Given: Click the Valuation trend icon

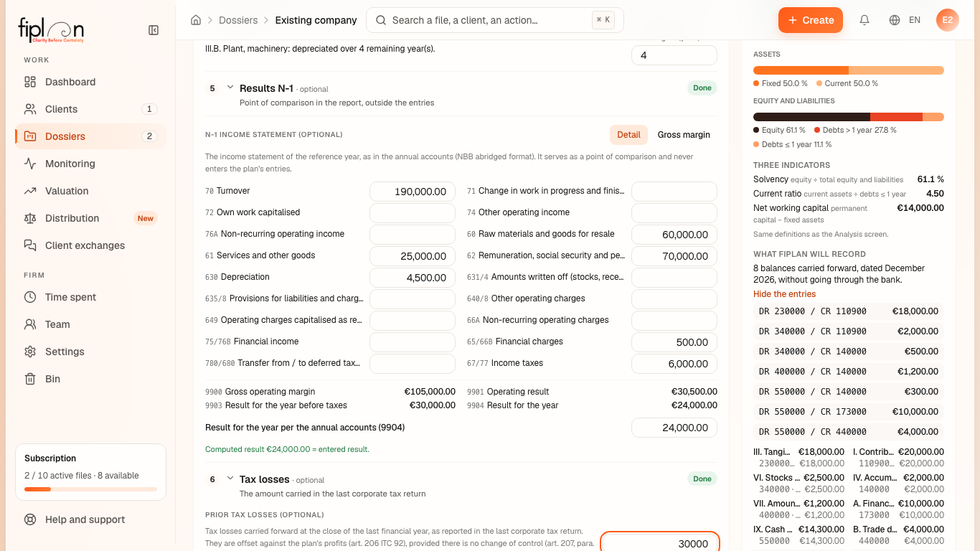Looking at the screenshot, I should point(30,191).
